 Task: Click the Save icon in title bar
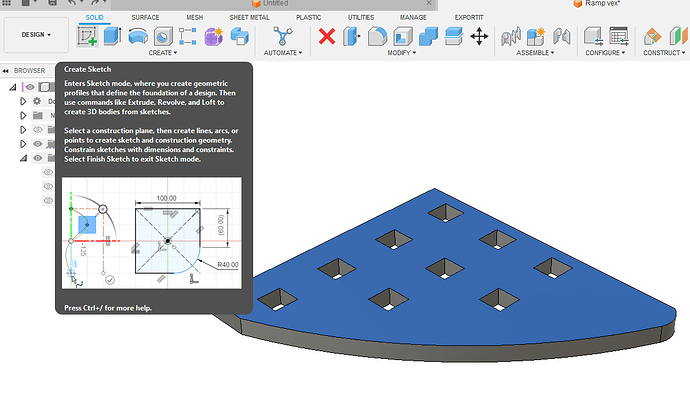click(x=52, y=3)
